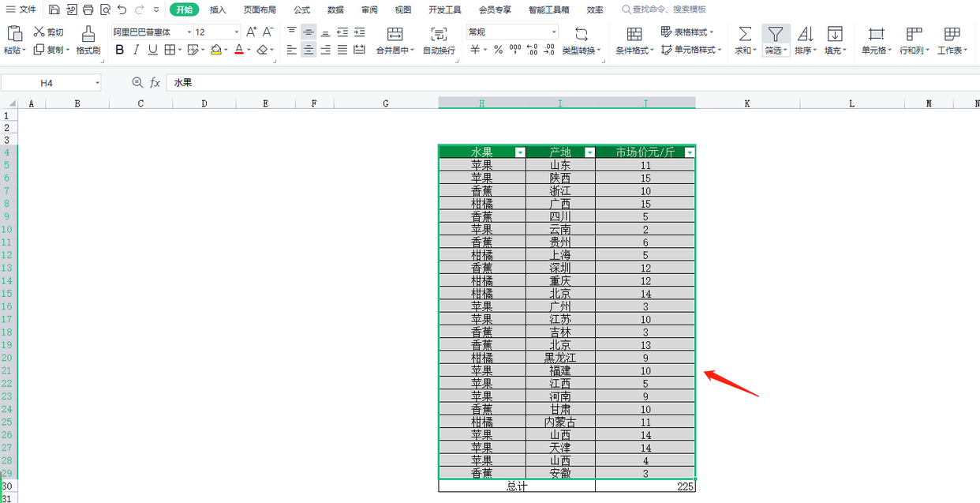Switch to the 页面布局 ribbon tab
Viewport: 980px width, 503px height.
coord(260,9)
